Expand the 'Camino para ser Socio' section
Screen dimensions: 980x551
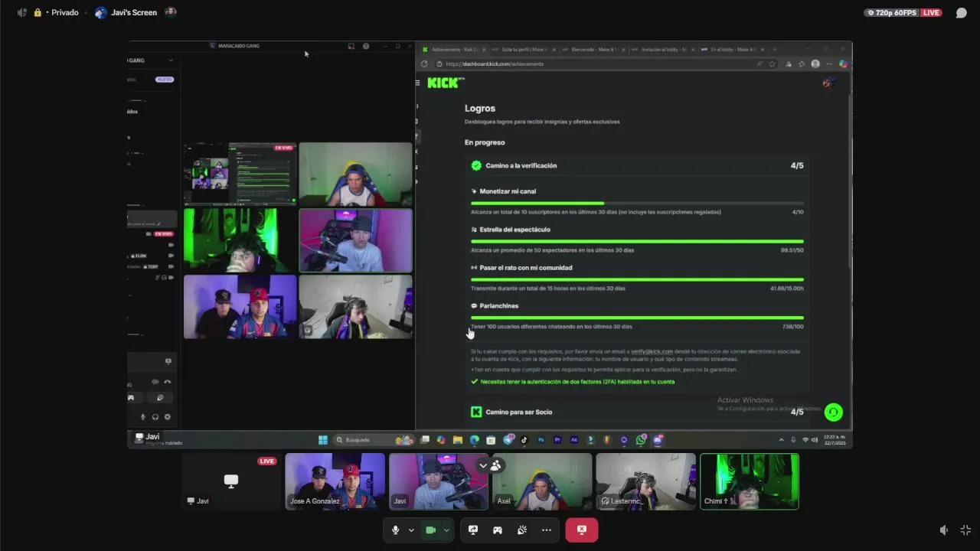(x=637, y=412)
